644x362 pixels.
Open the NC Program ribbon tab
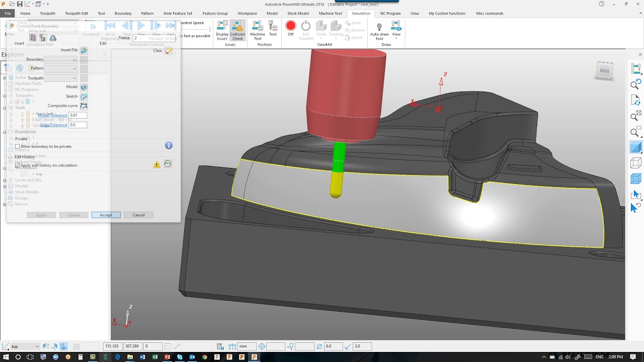tap(390, 14)
